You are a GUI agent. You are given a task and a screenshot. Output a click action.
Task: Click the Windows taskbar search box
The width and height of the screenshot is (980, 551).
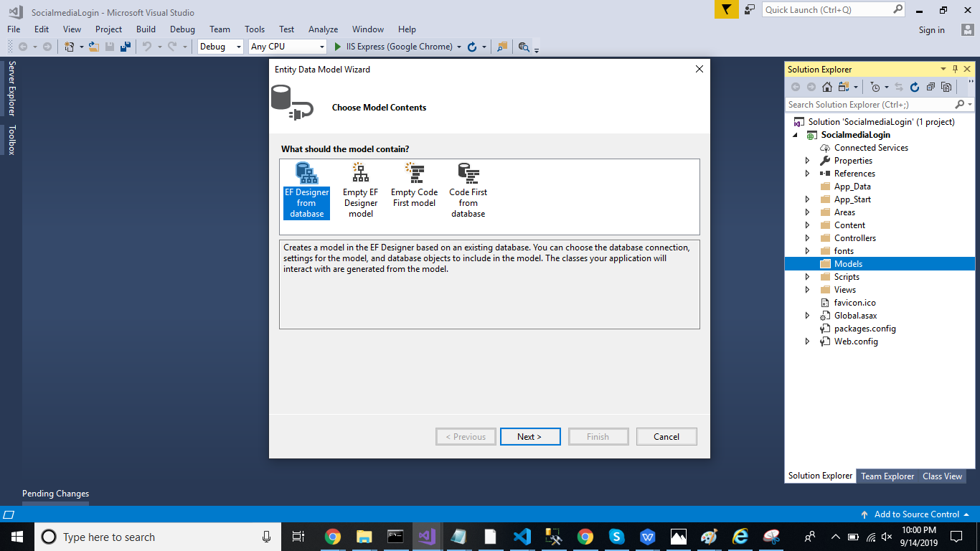(x=158, y=537)
